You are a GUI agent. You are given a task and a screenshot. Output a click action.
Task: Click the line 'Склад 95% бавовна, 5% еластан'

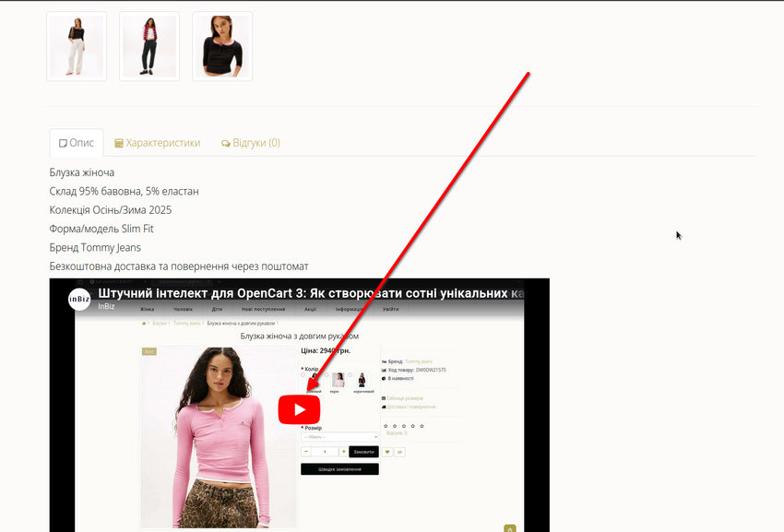pos(124,192)
